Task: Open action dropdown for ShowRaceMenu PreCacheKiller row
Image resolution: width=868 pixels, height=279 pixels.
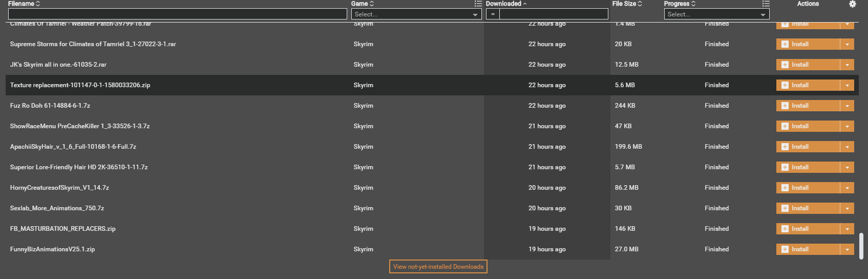Action: tap(847, 126)
